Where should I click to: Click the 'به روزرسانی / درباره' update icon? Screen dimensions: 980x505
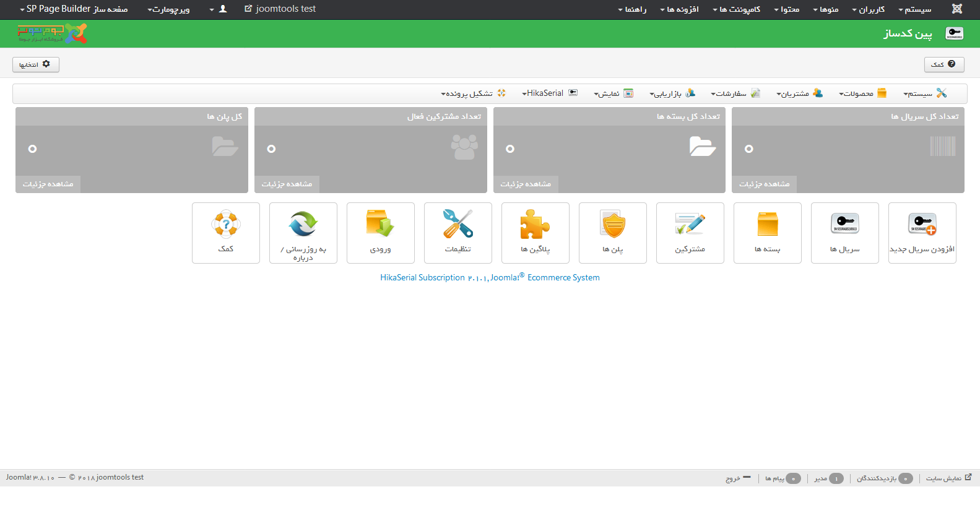click(303, 233)
